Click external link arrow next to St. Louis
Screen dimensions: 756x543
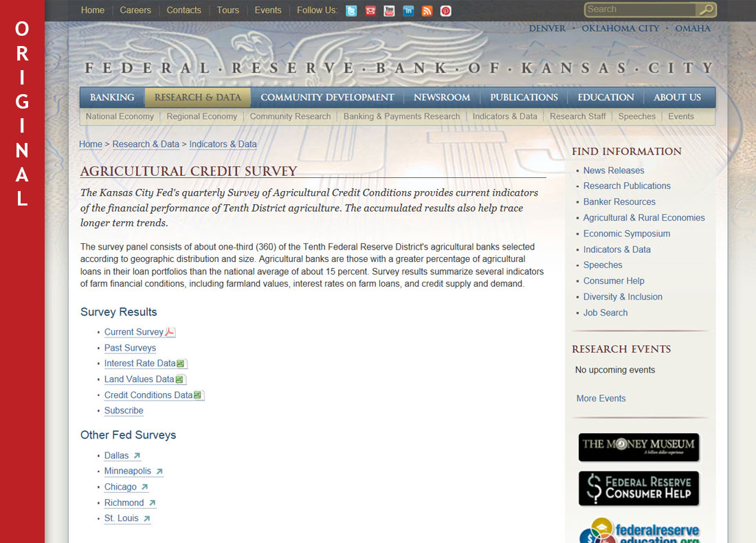point(146,518)
